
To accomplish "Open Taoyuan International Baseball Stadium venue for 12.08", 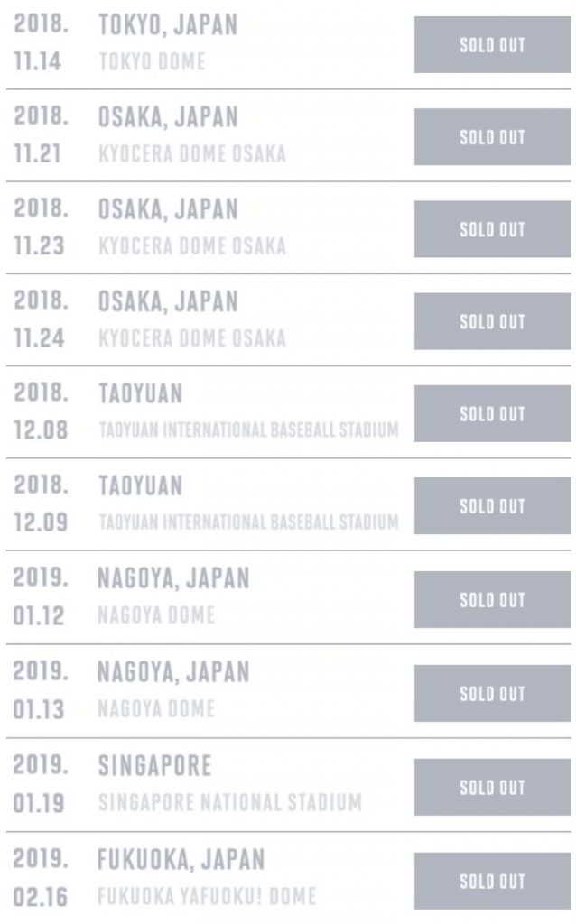I will click(x=248, y=430).
